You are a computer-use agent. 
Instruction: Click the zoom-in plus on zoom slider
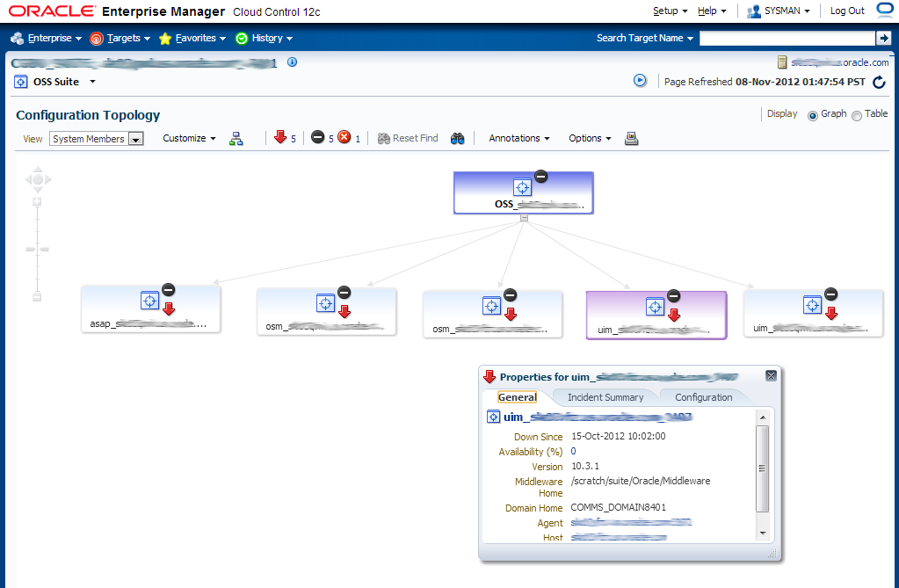pyautogui.click(x=37, y=201)
